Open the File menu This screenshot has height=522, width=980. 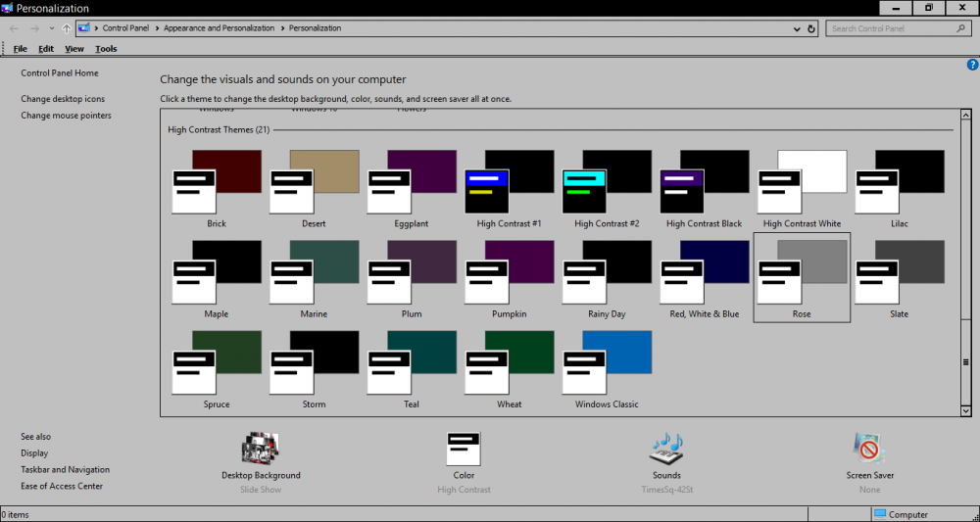(x=20, y=49)
